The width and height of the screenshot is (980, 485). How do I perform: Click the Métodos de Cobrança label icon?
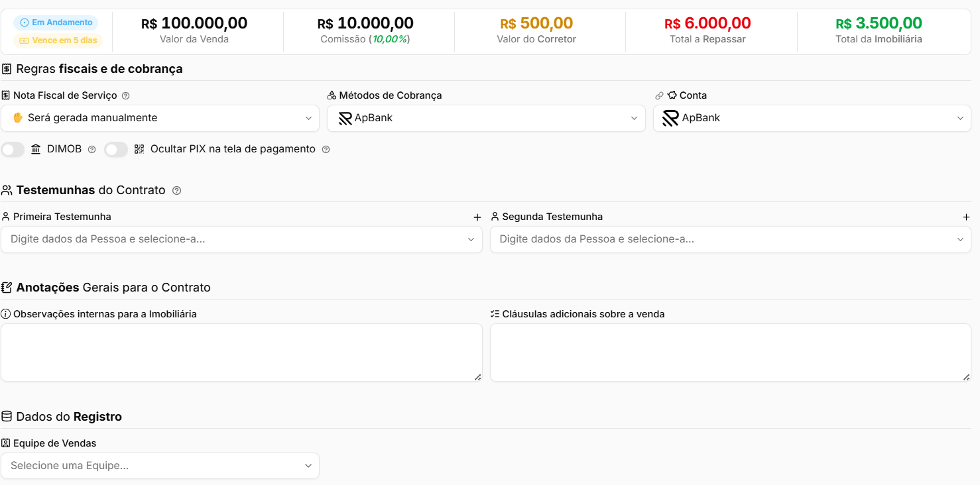pyautogui.click(x=332, y=95)
